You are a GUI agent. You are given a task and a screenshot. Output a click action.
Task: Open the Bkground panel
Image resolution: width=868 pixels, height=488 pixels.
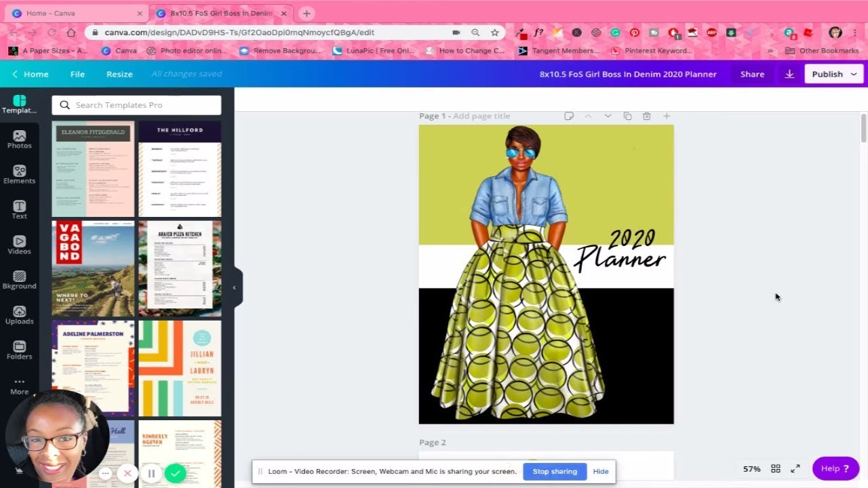coord(19,281)
